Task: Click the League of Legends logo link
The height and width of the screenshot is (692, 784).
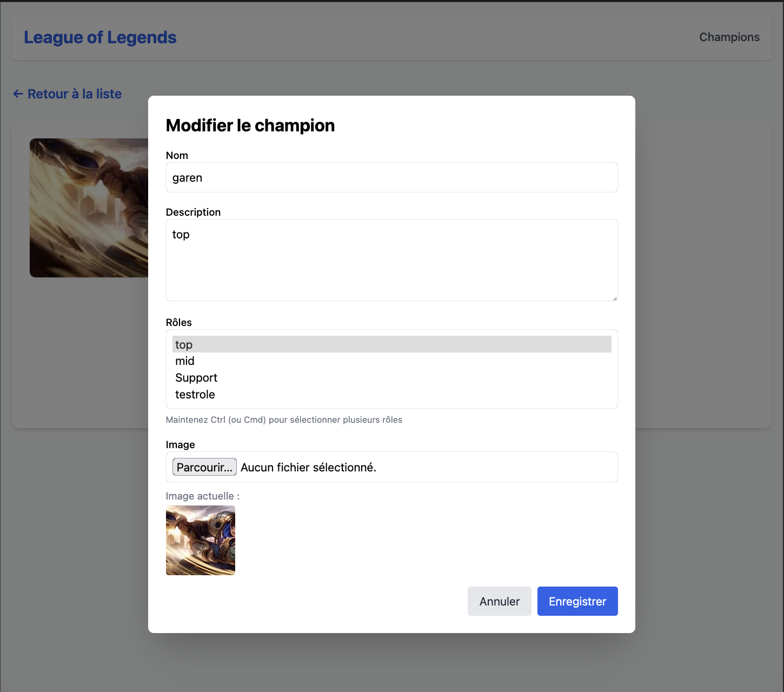Action: (100, 37)
